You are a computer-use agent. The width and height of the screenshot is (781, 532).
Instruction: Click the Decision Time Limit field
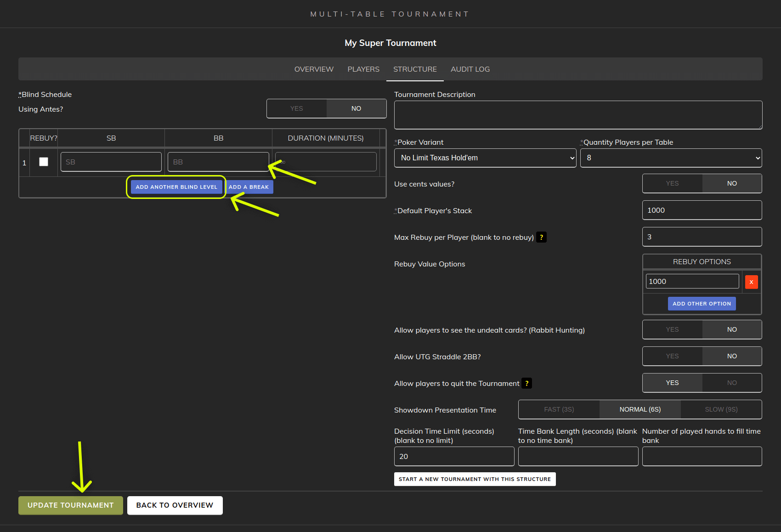[x=454, y=456]
